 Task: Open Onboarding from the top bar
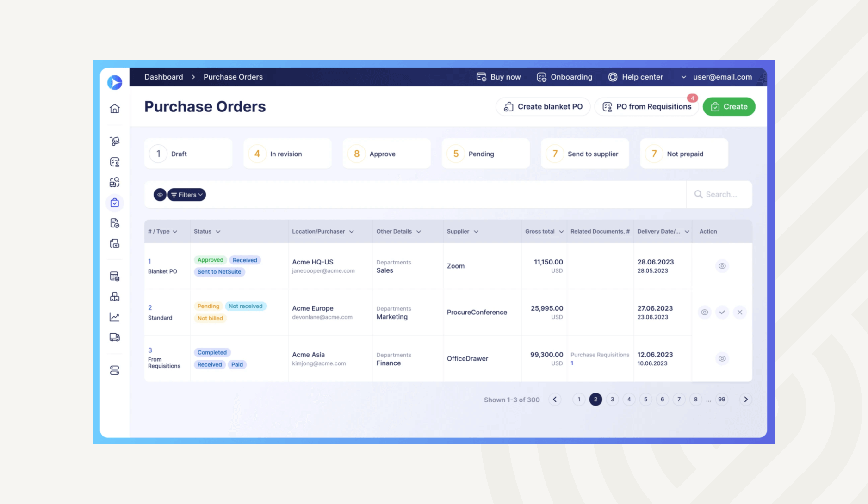(564, 77)
